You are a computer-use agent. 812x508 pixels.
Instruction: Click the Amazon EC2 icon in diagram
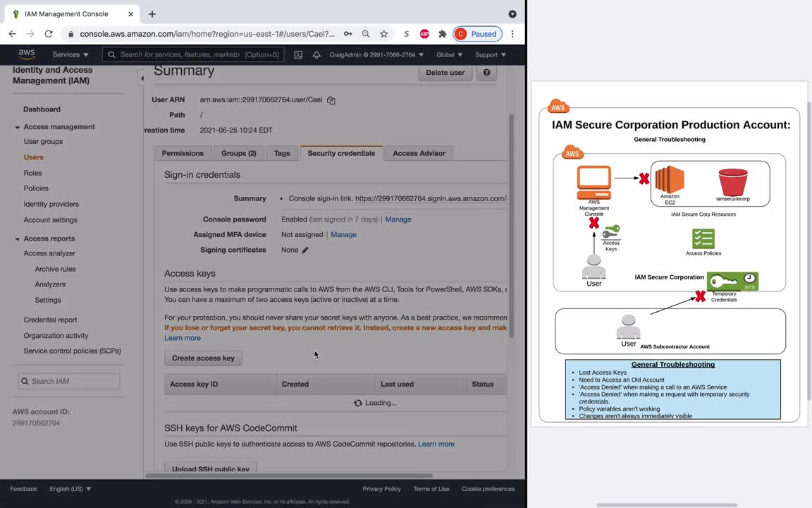click(x=670, y=179)
